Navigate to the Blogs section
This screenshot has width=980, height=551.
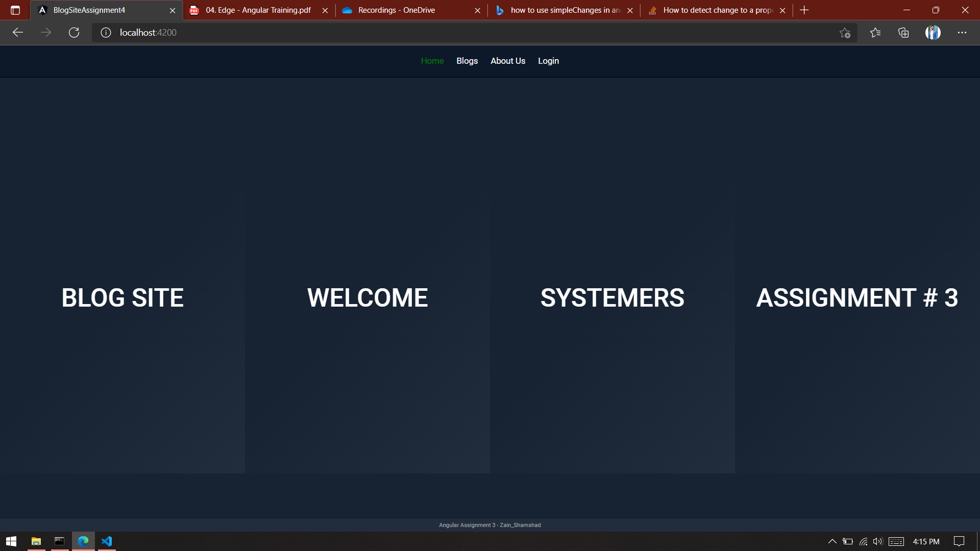(x=467, y=61)
